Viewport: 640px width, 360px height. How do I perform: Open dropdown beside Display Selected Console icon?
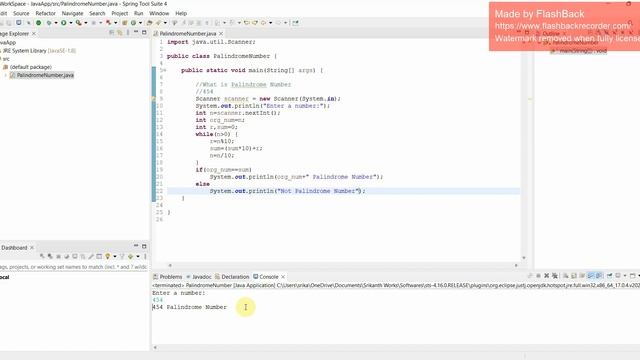point(625,276)
